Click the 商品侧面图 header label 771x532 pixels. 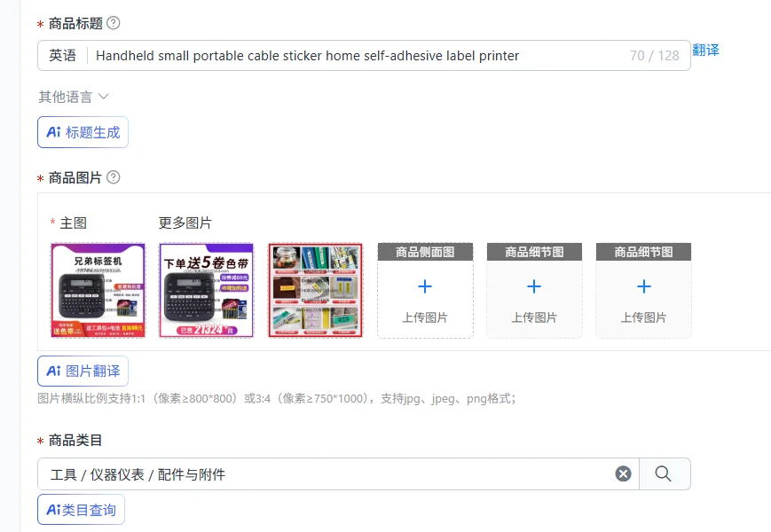[x=425, y=252]
